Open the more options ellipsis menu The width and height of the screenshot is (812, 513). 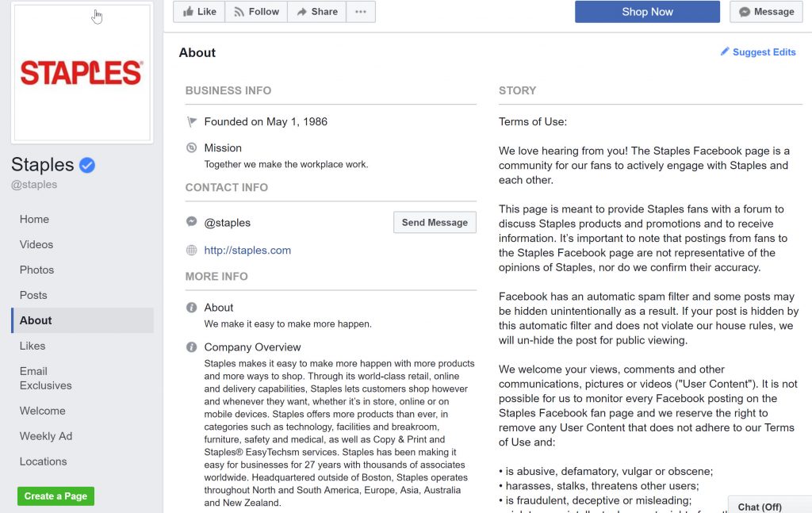point(361,12)
